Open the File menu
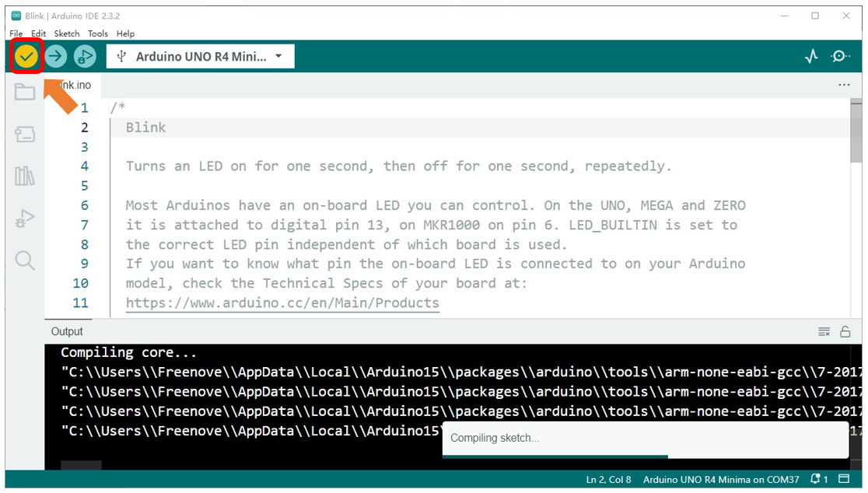The image size is (868, 493). pos(16,33)
